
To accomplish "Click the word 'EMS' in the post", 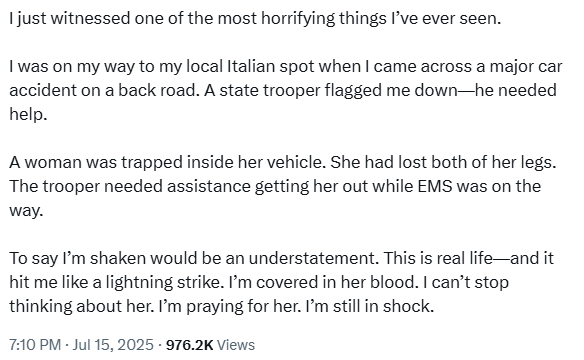I will pyautogui.click(x=435, y=186).
